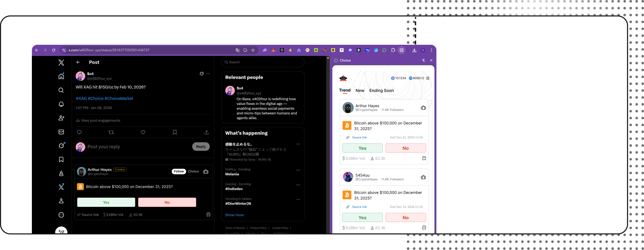644x250 pixels.
Task: Open Choice panel list menu icon
Action: coord(428,78)
